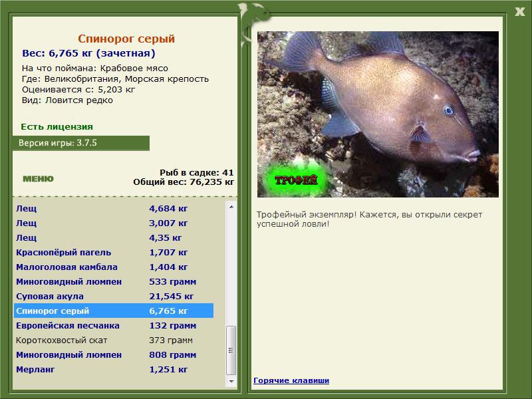Viewport: 532px width, 399px height.
Task: Click the Версия игры 3.7.5 bar
Action: point(81,143)
